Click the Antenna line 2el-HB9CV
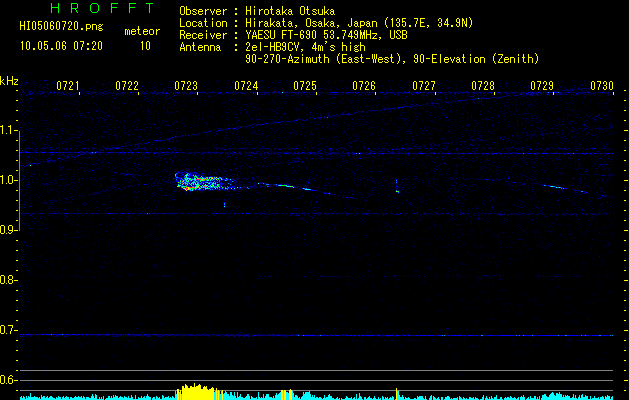 pyautogui.click(x=272, y=47)
